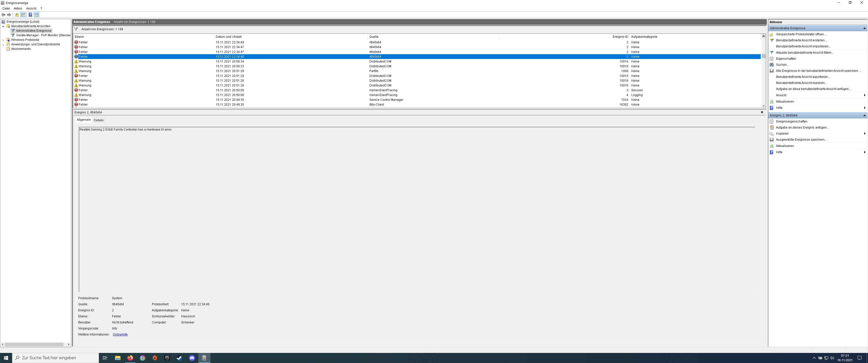Screen dimensions: 868x363
Task: Click the Eigenschaften icon in actions pane
Action: 772,58
